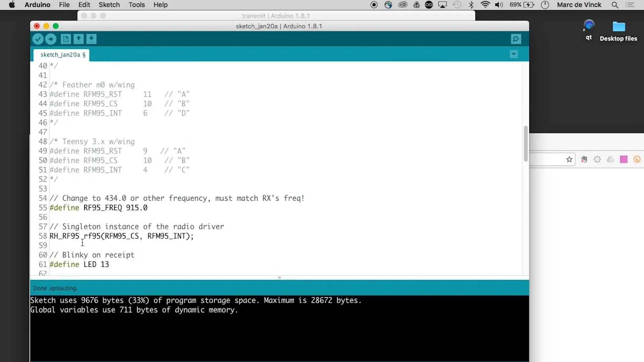Click line 51 '#define RFM95_INT 4'
644x362 pixels.
click(x=120, y=170)
